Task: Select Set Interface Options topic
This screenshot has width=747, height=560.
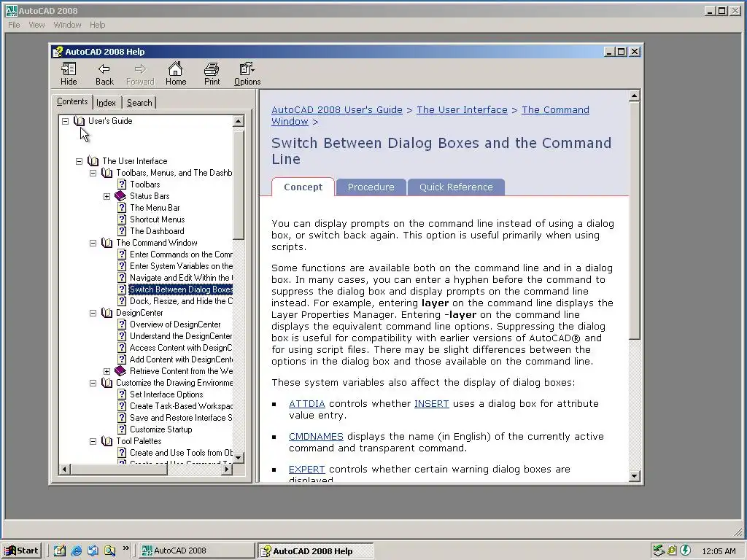Action: coord(166,394)
